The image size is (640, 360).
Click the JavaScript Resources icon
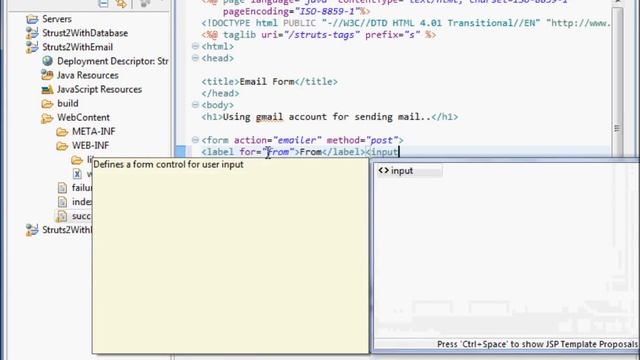(x=47, y=89)
